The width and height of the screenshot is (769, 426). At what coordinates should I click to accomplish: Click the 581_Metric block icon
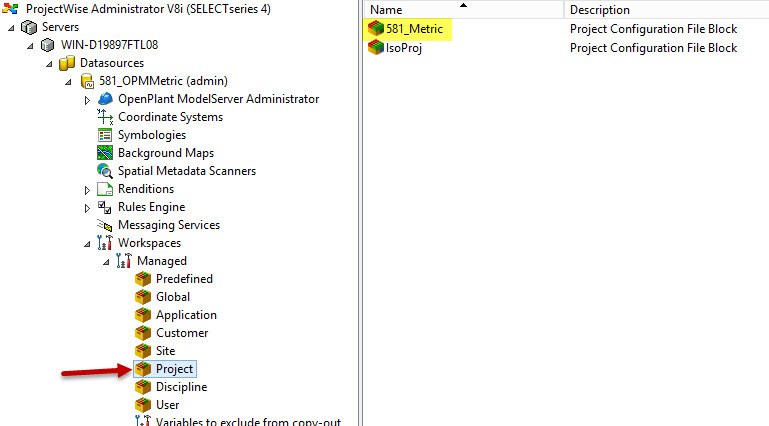(x=375, y=29)
